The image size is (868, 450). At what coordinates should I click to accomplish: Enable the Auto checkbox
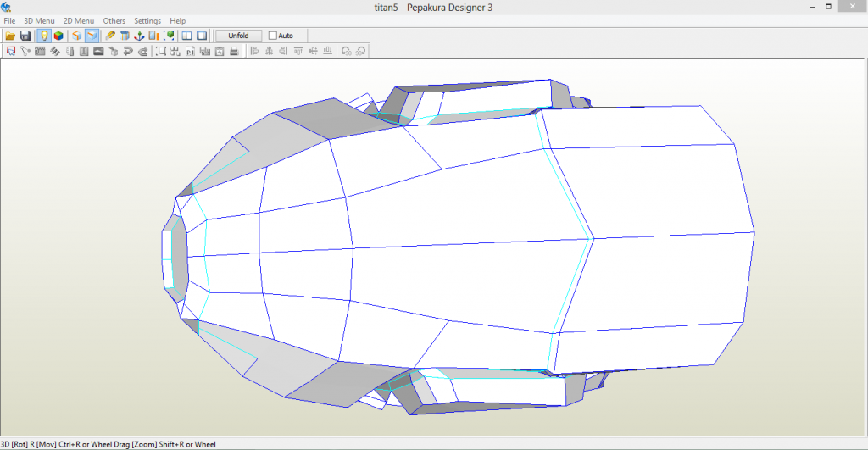272,36
